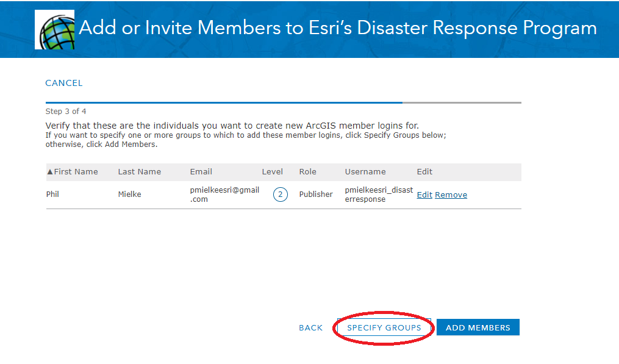Go BACK to the previous step
619x364 pixels.
coord(310,327)
